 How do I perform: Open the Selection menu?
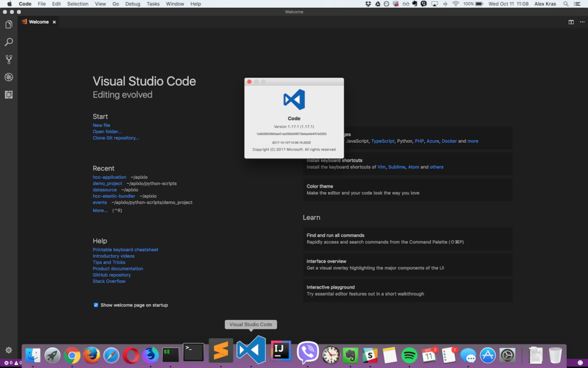(78, 4)
